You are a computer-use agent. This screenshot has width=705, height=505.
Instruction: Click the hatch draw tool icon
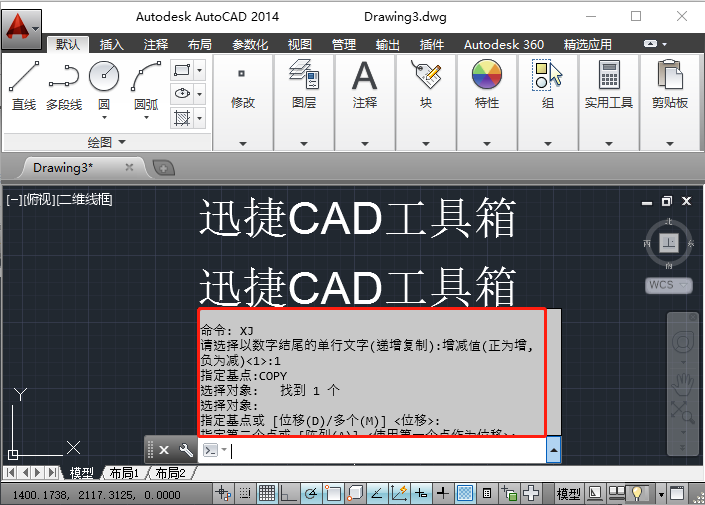point(182,118)
